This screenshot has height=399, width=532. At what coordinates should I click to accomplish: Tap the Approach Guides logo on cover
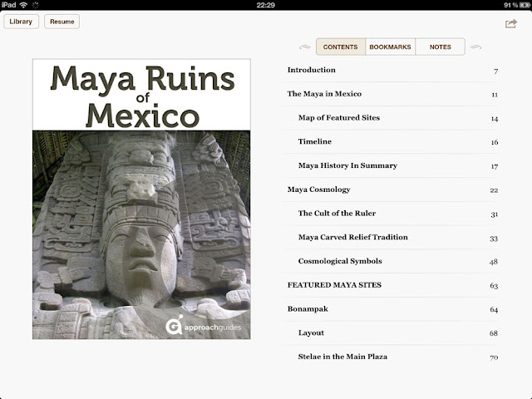pyautogui.click(x=204, y=325)
